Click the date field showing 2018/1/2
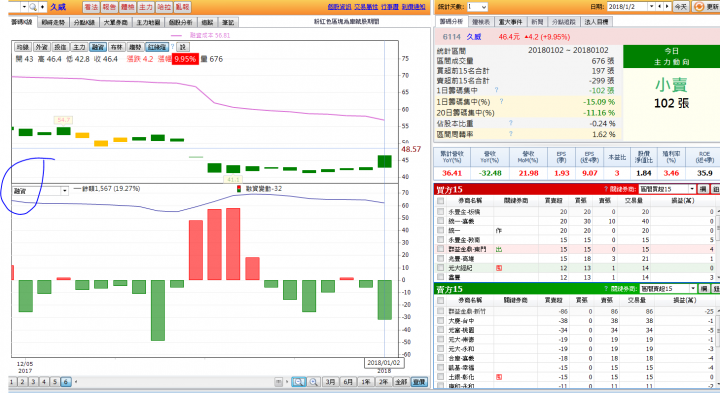The image size is (720, 393). (x=627, y=6)
